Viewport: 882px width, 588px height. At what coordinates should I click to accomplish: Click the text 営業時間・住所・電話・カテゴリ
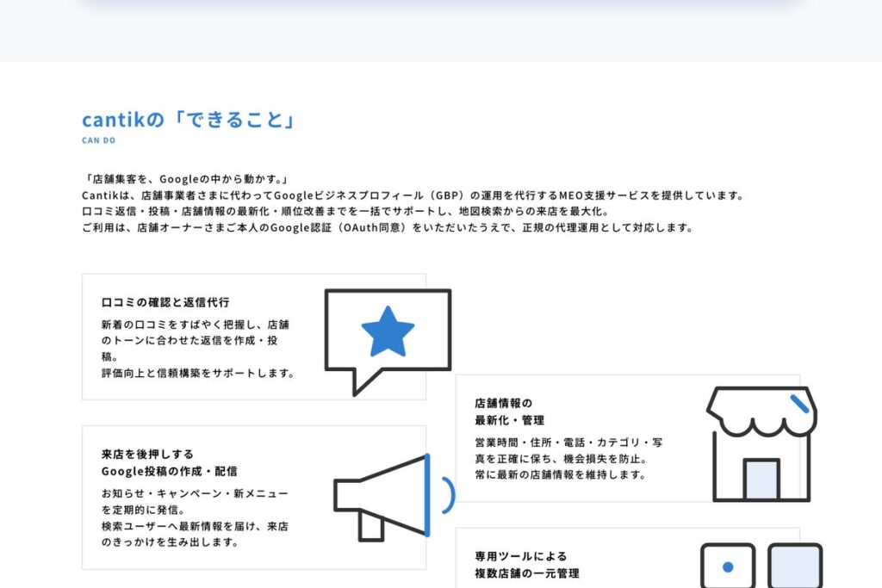point(568,443)
